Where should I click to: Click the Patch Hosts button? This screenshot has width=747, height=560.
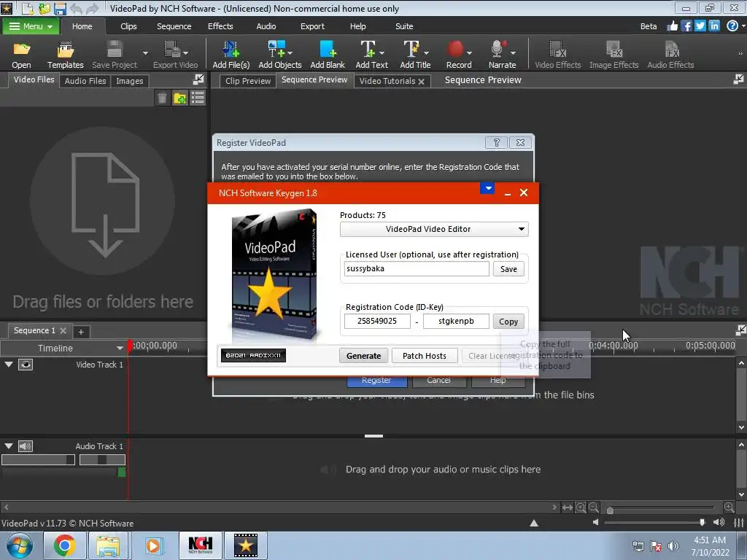425,356
